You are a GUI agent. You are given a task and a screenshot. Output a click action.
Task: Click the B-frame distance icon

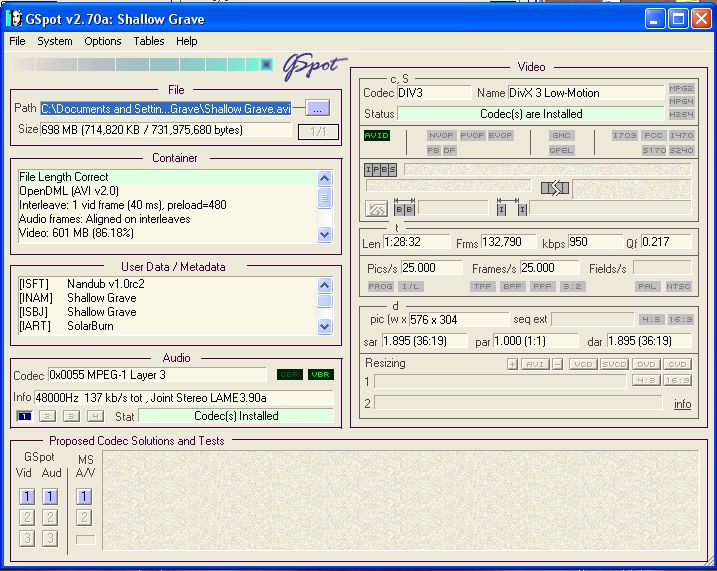(x=404, y=207)
